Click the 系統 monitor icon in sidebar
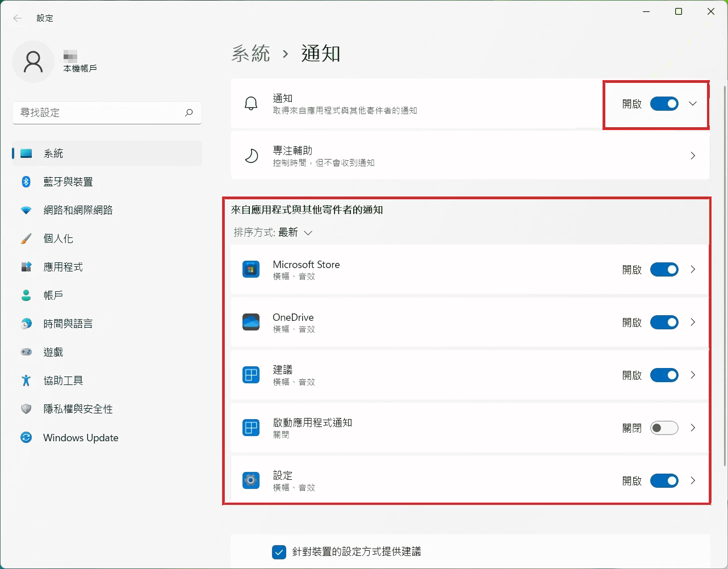Screen dimensions: 728x569 [x=26, y=153]
